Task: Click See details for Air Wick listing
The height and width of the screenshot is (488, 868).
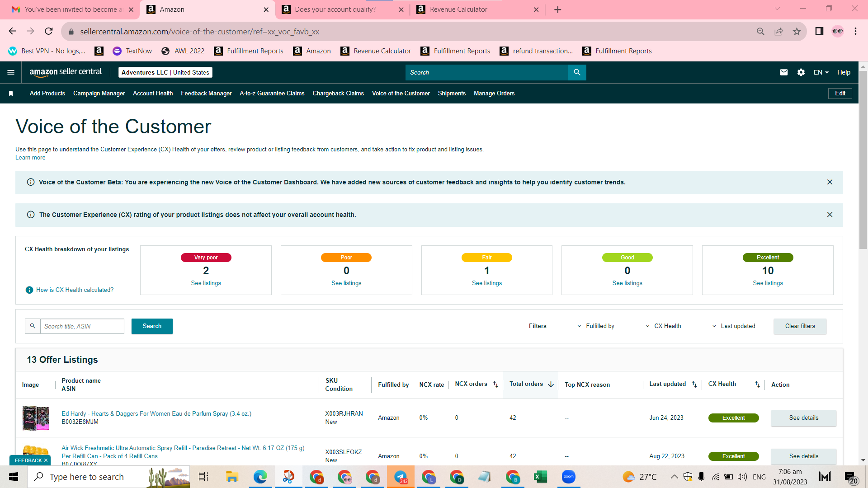Action: (x=803, y=456)
